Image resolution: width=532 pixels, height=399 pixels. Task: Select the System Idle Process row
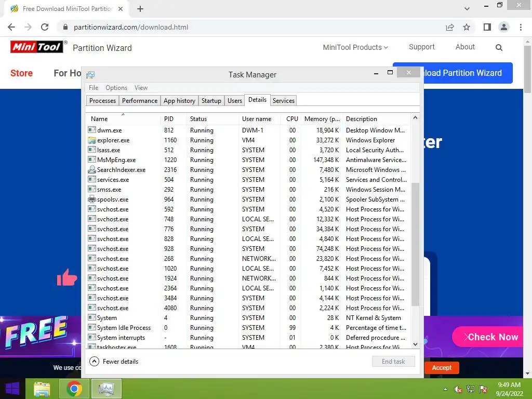click(x=248, y=327)
